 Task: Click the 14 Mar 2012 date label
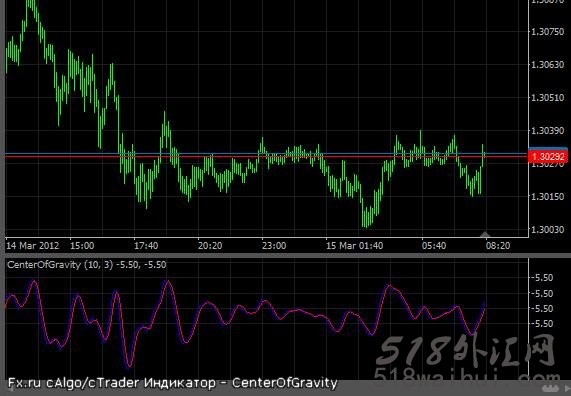pyautogui.click(x=32, y=246)
